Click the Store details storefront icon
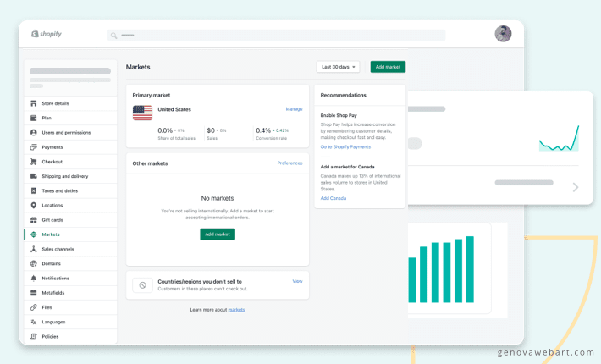This screenshot has width=601, height=364. pyautogui.click(x=34, y=103)
